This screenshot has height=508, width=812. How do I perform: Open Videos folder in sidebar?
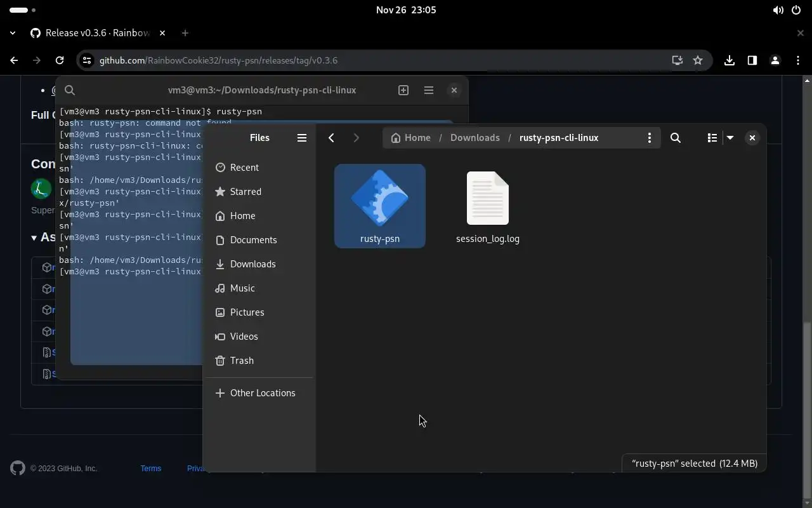(260, 337)
